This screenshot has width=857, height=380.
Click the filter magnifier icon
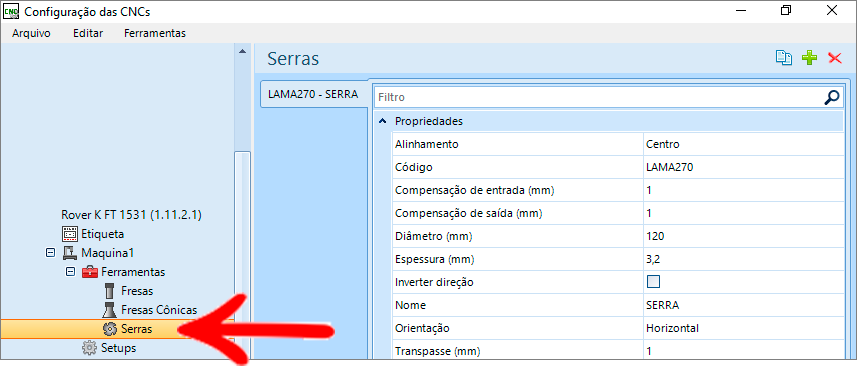831,97
